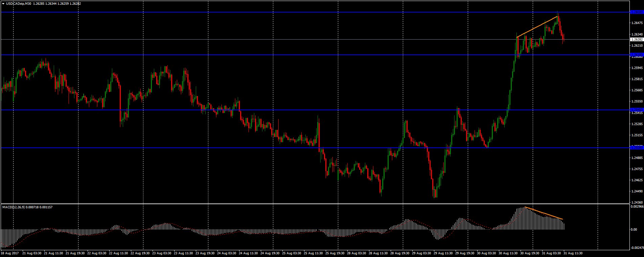Click the MACD(12,26,9) indicator label
The height and width of the screenshot is (257, 644).
[13, 207]
